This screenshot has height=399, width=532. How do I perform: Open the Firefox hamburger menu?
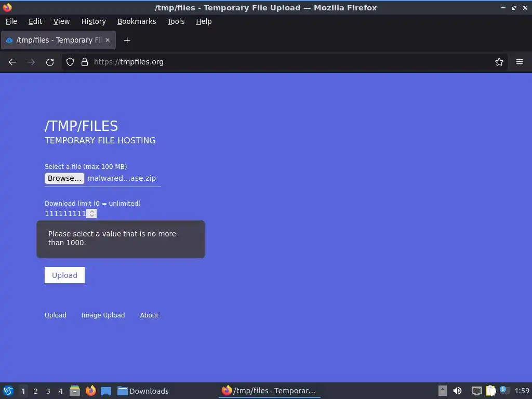(x=520, y=62)
